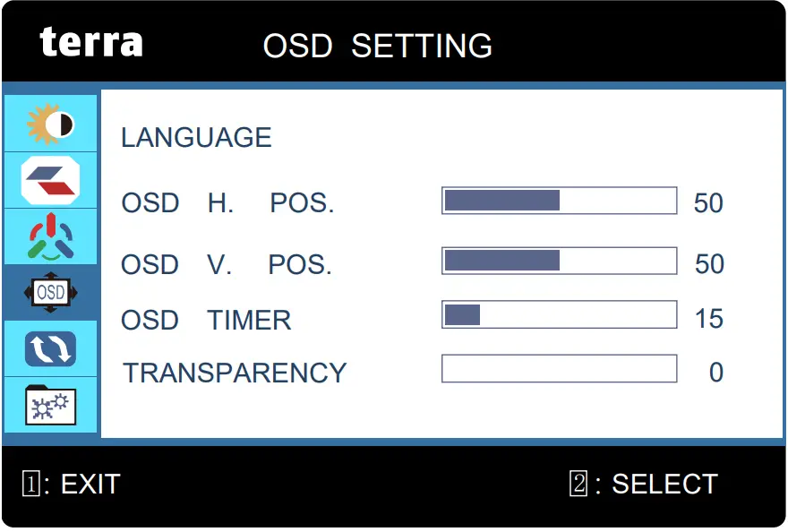Click the OSD TIMER value 15
This screenshot has width=788, height=532.
[708, 319]
